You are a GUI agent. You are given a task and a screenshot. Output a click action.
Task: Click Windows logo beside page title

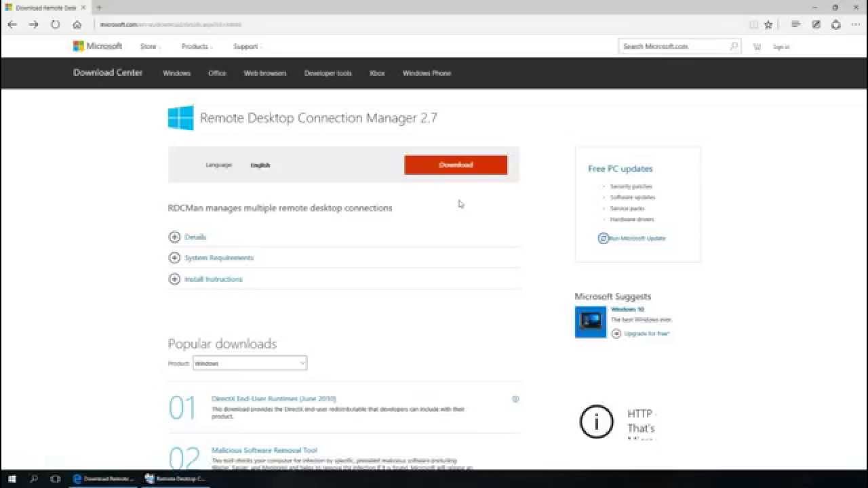coord(181,118)
